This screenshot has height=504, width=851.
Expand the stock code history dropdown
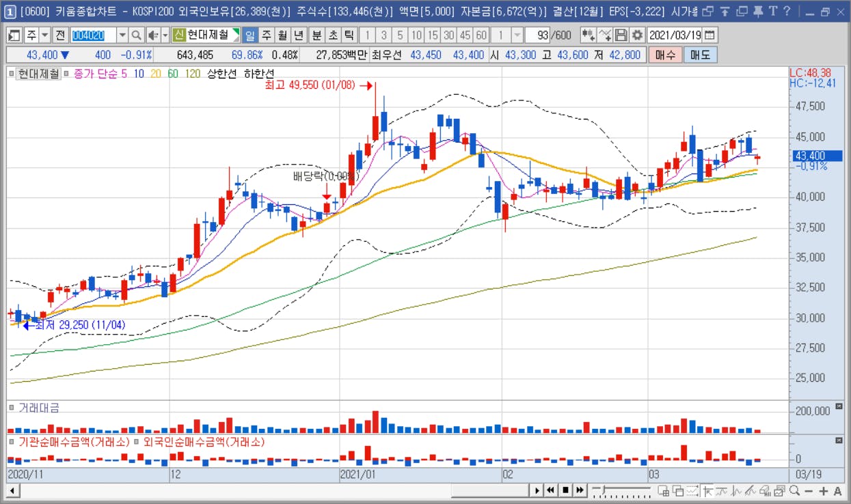(x=122, y=36)
